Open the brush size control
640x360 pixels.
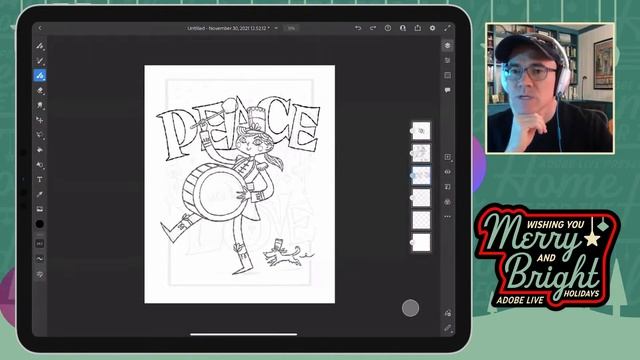[x=40, y=244]
